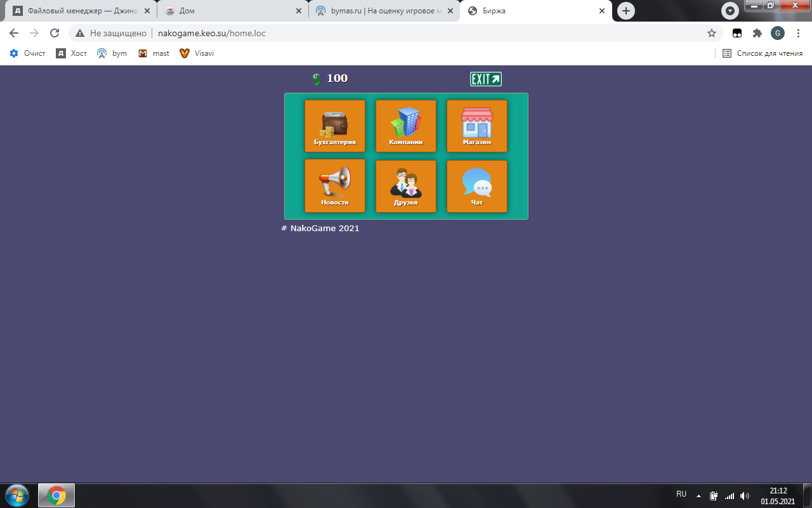Click the green EXIT sign
Screen dimensions: 812x508
point(485,79)
